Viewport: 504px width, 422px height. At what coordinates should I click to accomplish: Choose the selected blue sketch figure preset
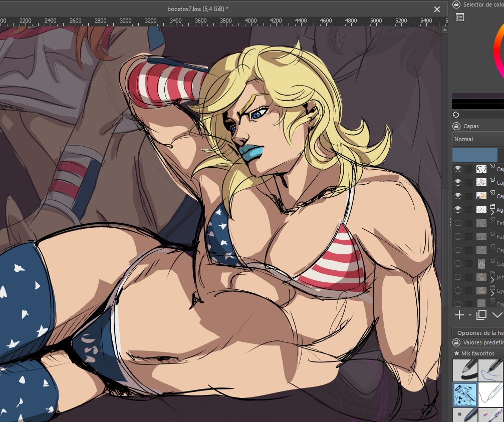pyautogui.click(x=465, y=394)
